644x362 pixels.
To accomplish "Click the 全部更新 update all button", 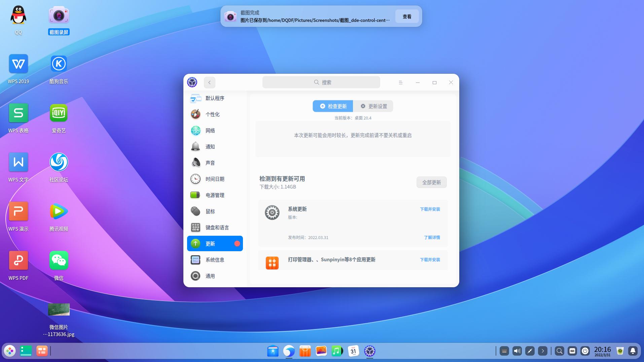I will [x=431, y=182].
